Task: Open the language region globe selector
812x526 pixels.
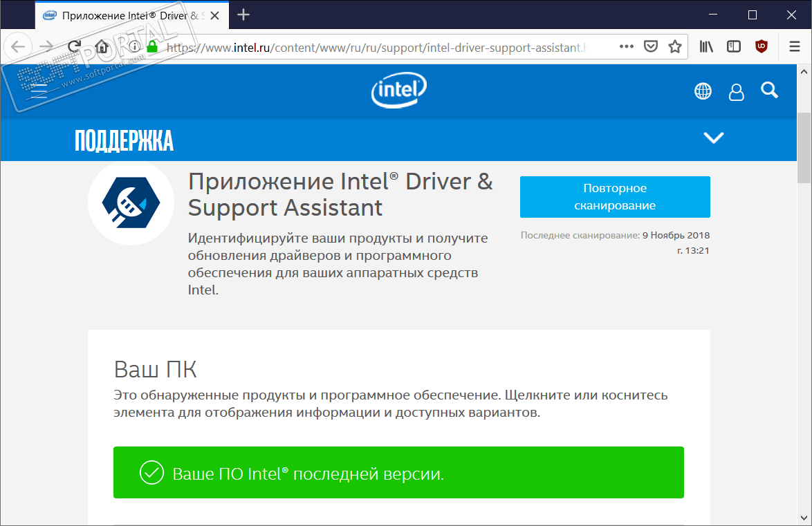Action: pos(703,91)
